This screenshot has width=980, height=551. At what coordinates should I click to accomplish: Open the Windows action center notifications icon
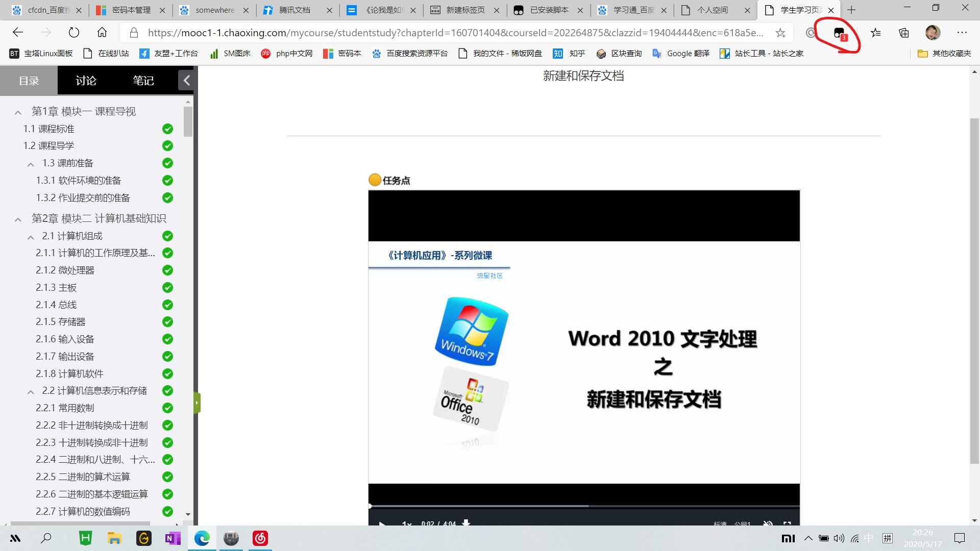[960, 538]
